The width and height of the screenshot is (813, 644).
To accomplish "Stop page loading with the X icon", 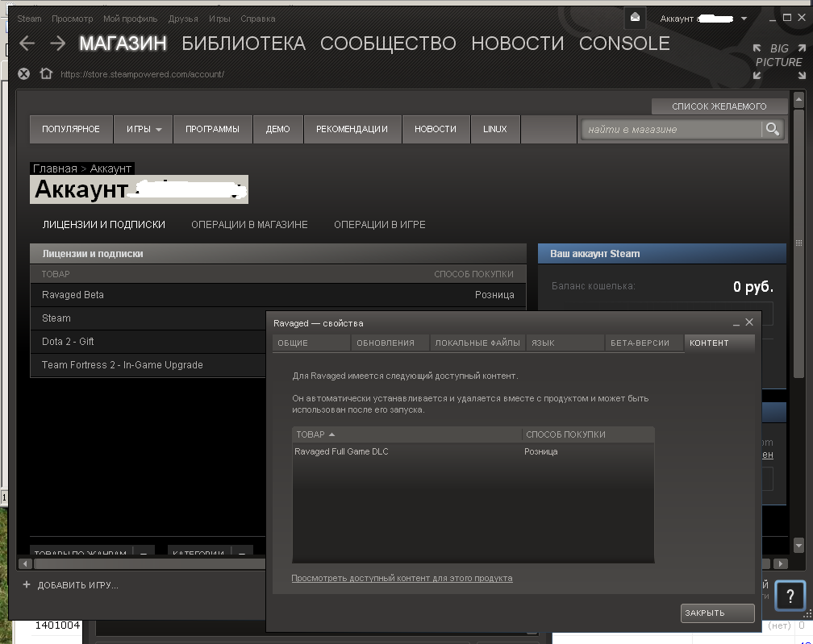I will (24, 73).
